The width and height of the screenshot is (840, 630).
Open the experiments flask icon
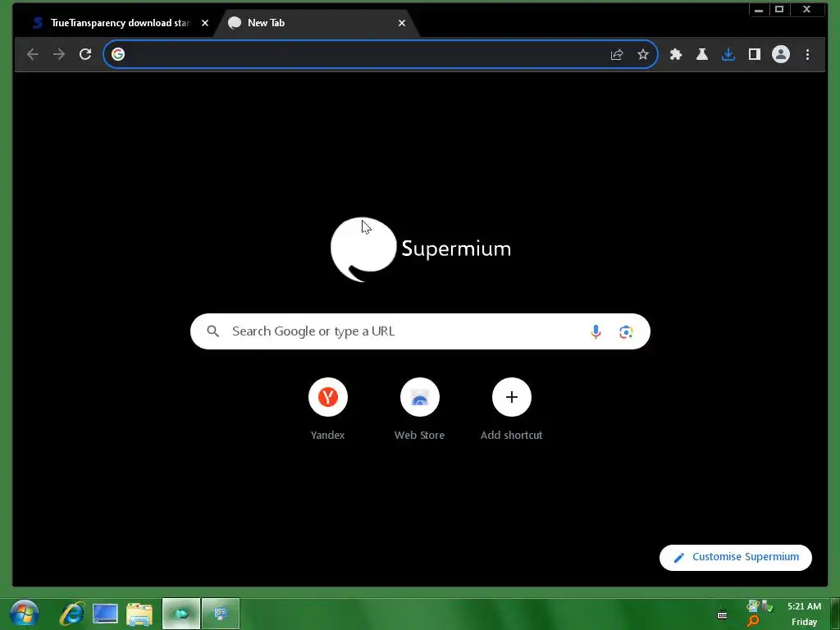(x=702, y=54)
